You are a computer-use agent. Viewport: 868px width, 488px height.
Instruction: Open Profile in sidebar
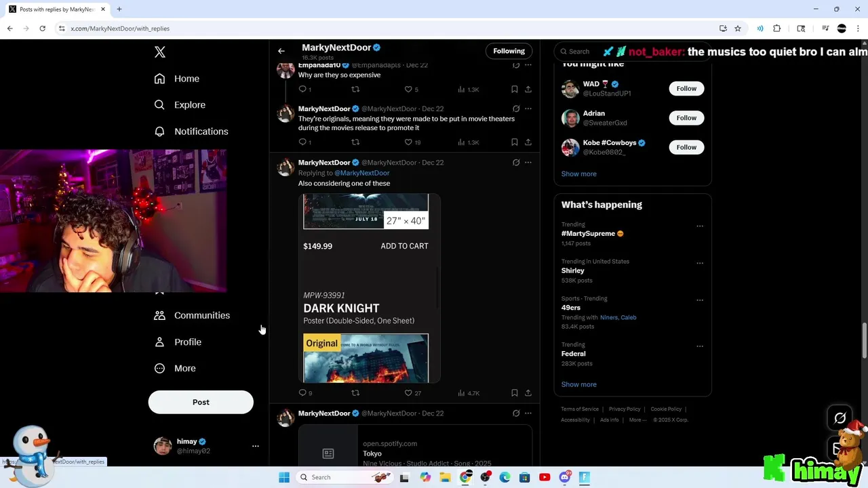178,342
